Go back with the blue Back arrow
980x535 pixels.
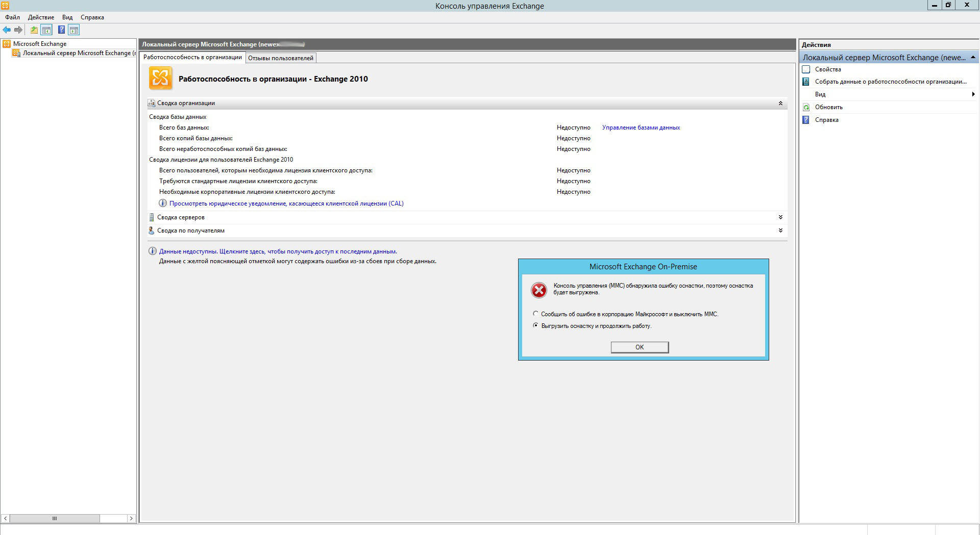[7, 30]
